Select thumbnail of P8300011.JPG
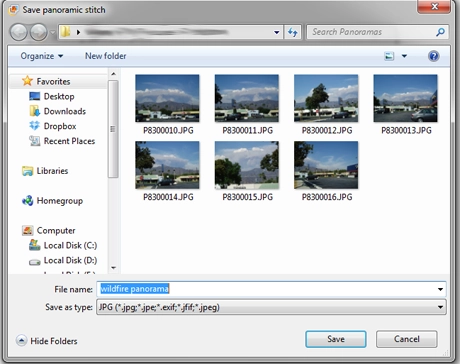This screenshot has width=460, height=364. click(x=247, y=98)
